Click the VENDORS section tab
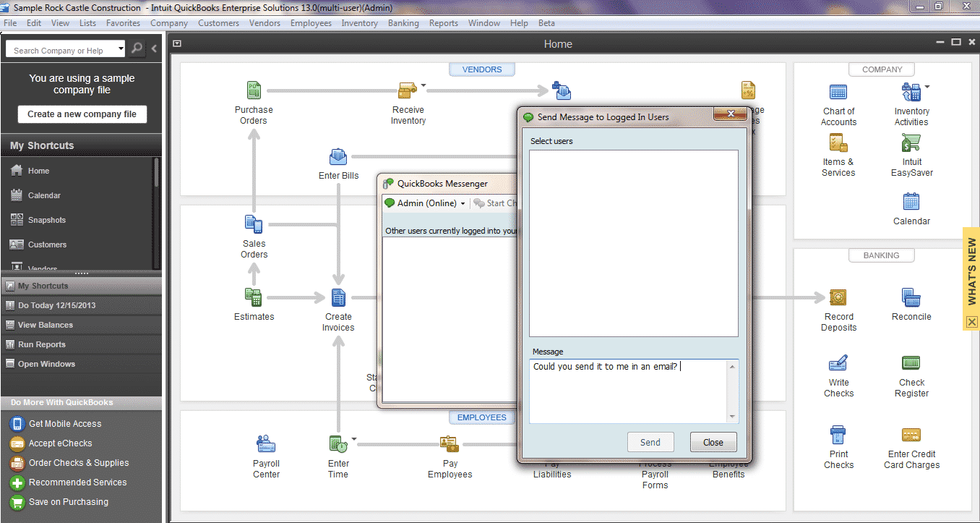This screenshot has width=980, height=523. (481, 69)
